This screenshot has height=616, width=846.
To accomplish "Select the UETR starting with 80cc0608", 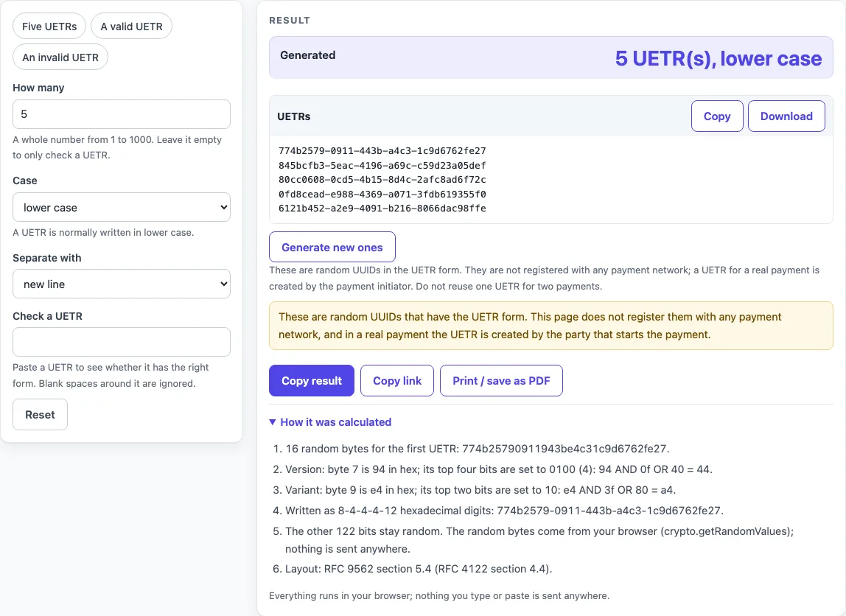I will pos(382,180).
